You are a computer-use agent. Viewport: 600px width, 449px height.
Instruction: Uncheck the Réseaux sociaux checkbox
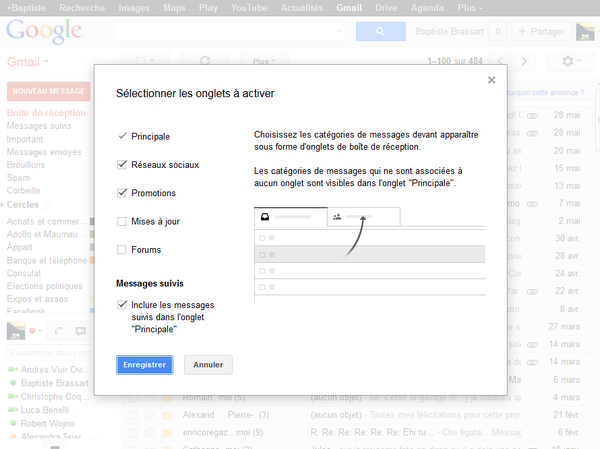pyautogui.click(x=122, y=165)
